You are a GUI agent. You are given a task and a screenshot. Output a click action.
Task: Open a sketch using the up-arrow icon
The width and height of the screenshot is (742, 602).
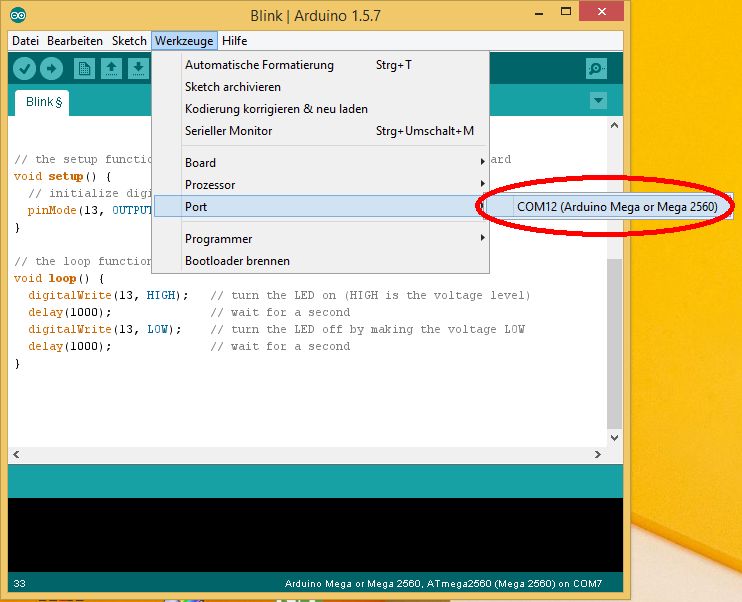(111, 69)
